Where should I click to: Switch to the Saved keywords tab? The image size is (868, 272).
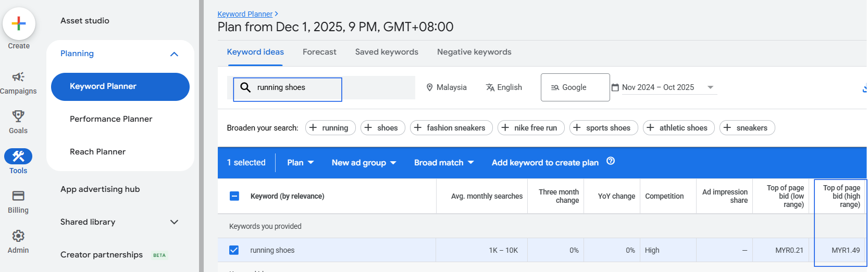point(387,52)
